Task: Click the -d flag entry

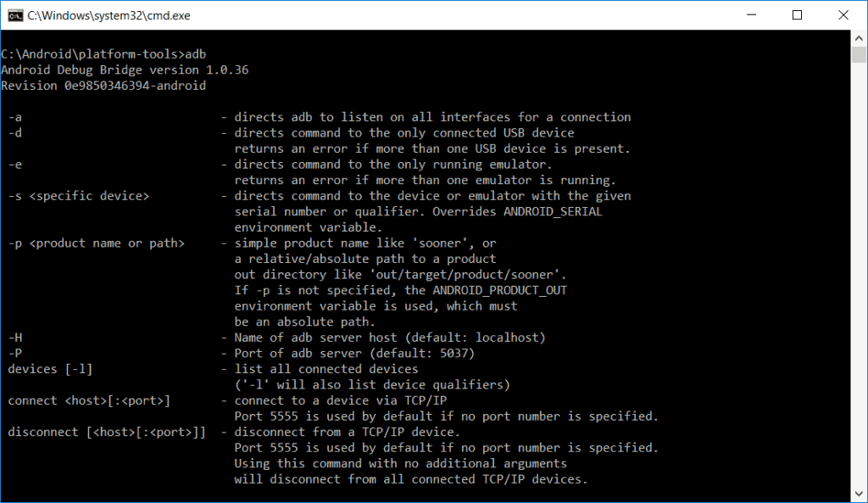Action: [x=15, y=132]
